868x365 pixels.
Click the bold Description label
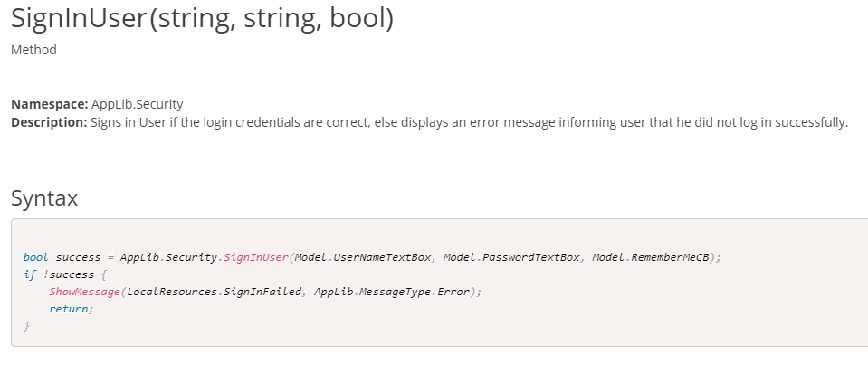[x=49, y=121]
